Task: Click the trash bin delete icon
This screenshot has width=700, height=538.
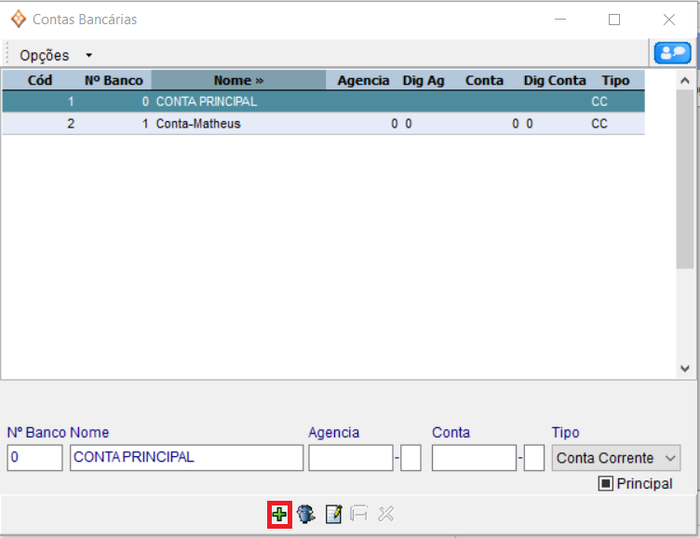Action: 306,514
